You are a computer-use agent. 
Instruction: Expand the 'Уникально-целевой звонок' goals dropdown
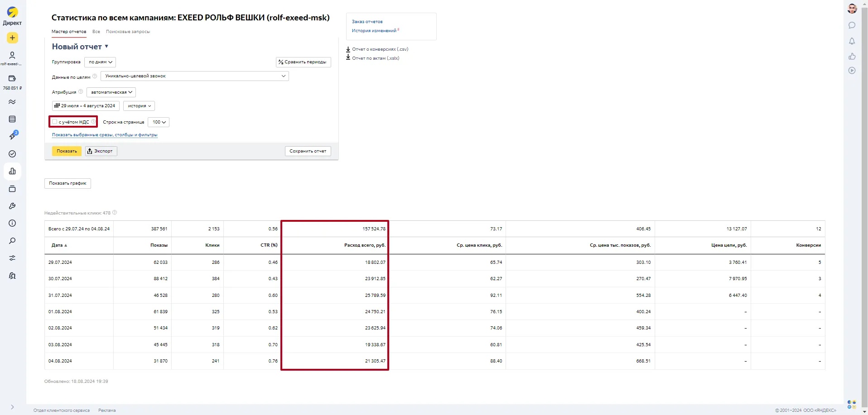click(x=194, y=76)
